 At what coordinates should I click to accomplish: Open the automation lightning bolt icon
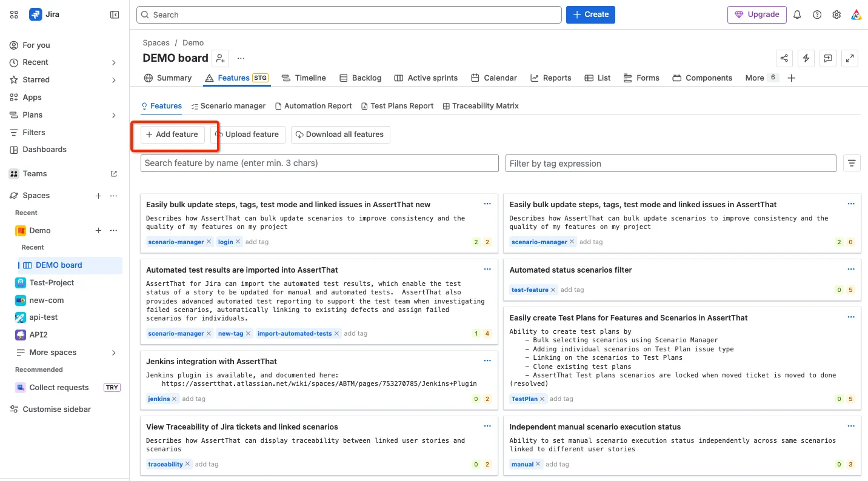pyautogui.click(x=806, y=58)
